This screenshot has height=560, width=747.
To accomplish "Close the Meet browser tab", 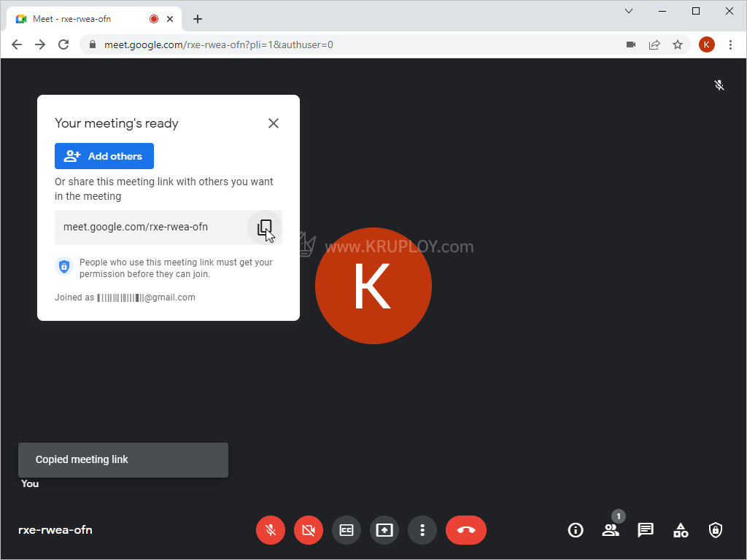I will click(170, 19).
